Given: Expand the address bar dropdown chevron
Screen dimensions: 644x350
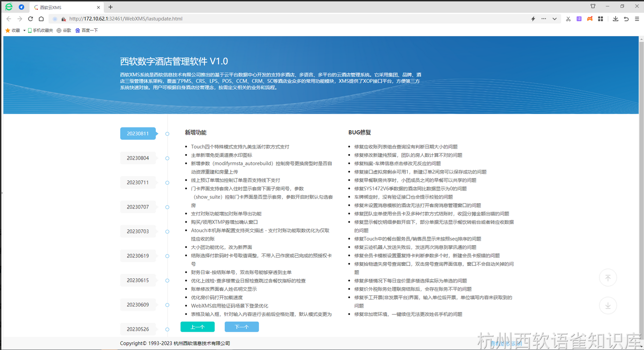Looking at the screenshot, I should tap(555, 19).
